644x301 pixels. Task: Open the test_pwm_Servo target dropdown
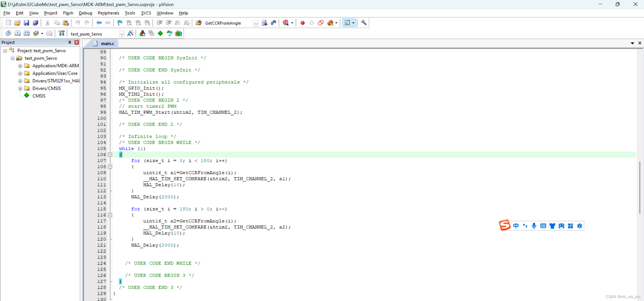122,34
